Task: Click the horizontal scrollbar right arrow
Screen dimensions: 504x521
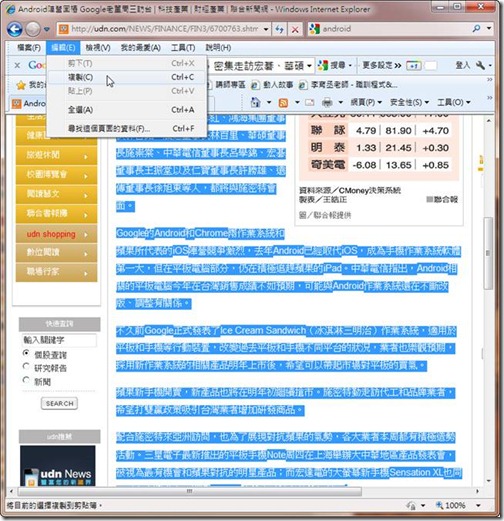Action: [477, 491]
